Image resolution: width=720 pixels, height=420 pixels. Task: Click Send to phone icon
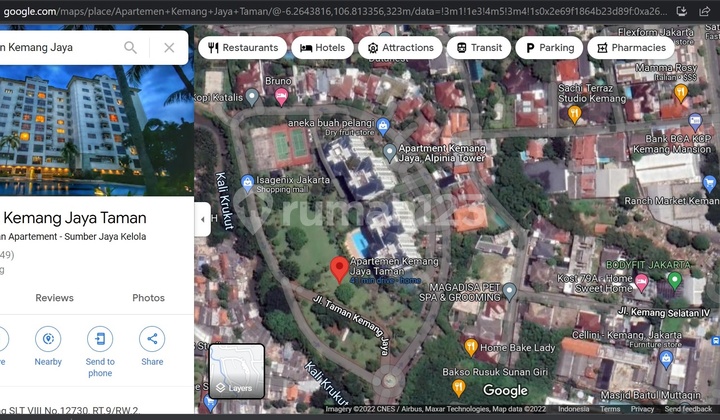pyautogui.click(x=100, y=339)
